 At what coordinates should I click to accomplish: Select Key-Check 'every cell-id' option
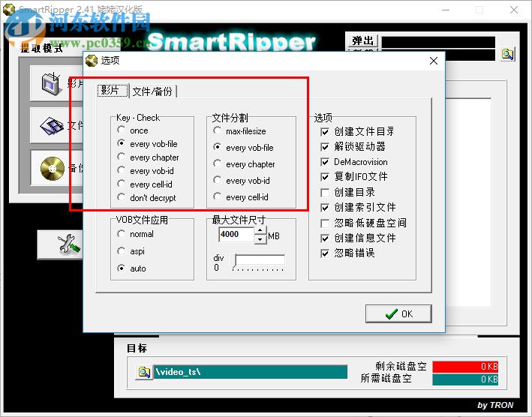click(x=121, y=184)
